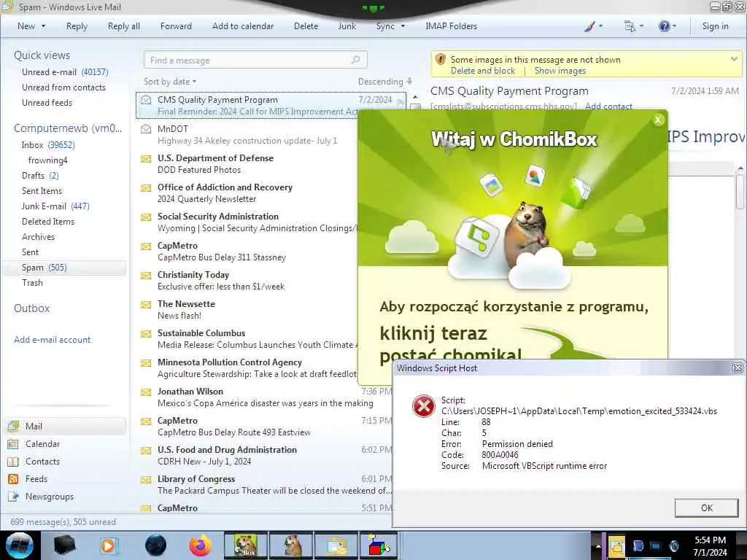Click the red error icon in Script Host
The image size is (747, 560).
[x=424, y=406]
